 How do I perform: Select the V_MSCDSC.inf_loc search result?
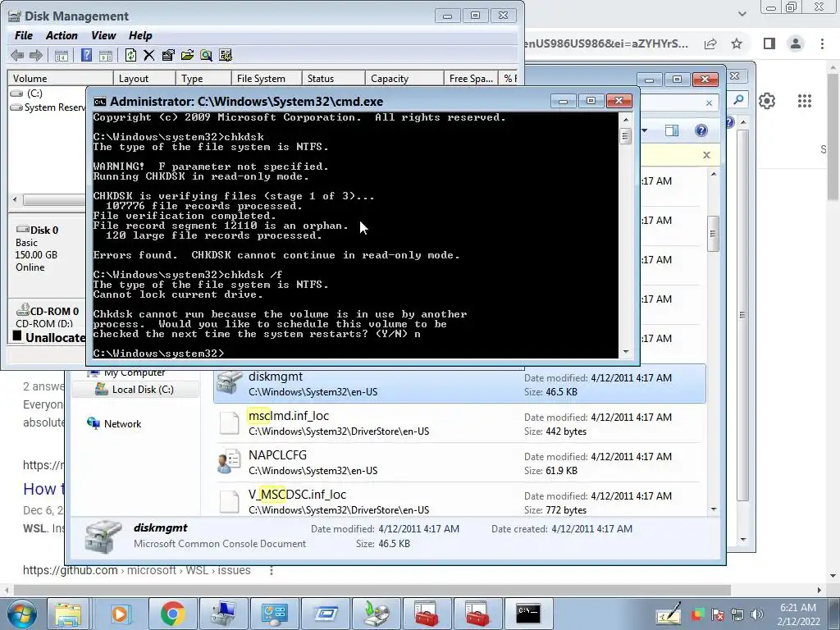[x=459, y=501]
